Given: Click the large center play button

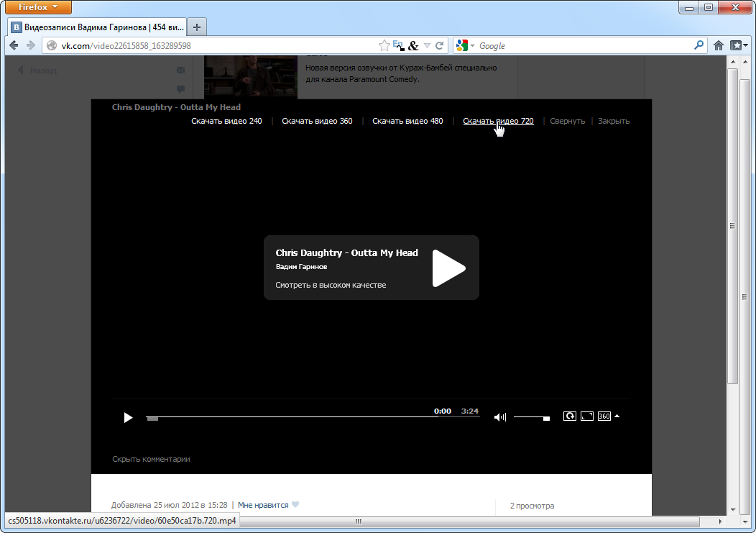Looking at the screenshot, I should pos(448,268).
